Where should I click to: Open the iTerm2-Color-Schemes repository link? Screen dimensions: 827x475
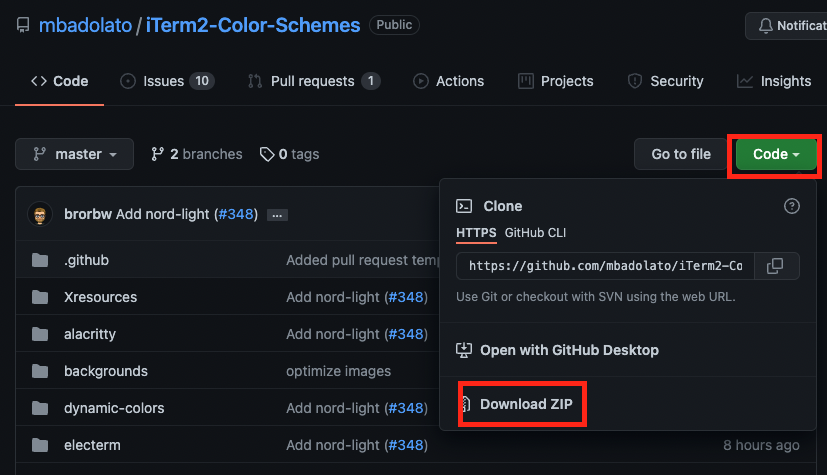[253, 25]
